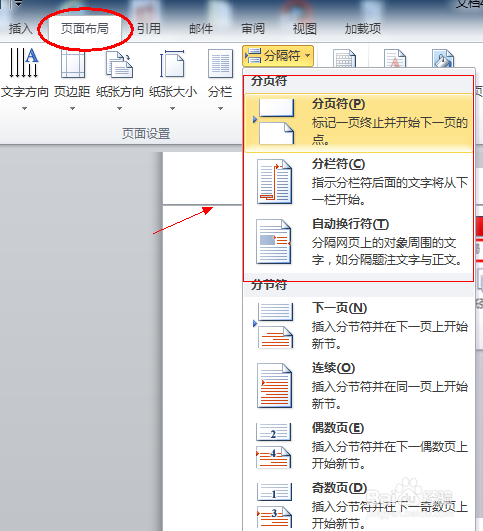This screenshot has height=531, width=483.
Task: Expand the 文字方向 dropdown arrow
Action: (x=24, y=109)
